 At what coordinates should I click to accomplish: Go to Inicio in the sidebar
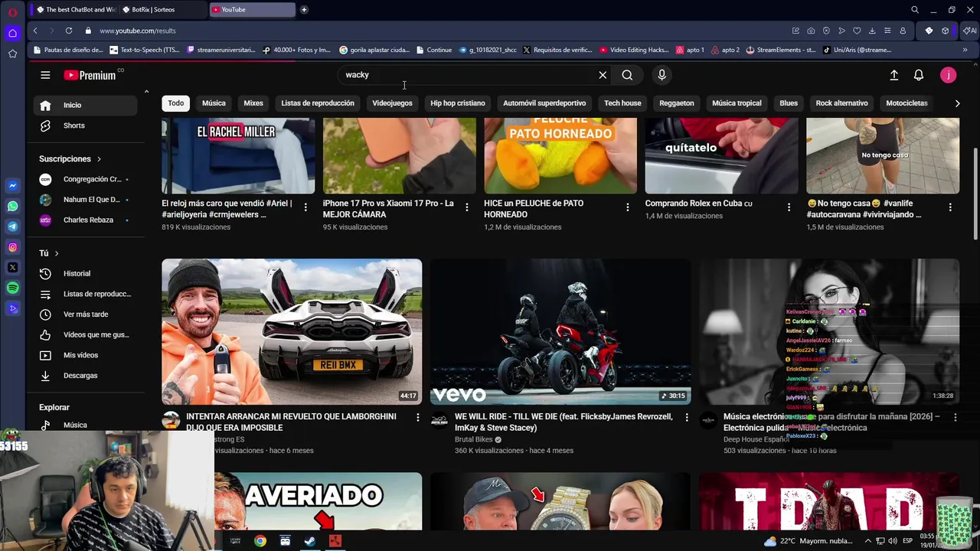click(83, 106)
